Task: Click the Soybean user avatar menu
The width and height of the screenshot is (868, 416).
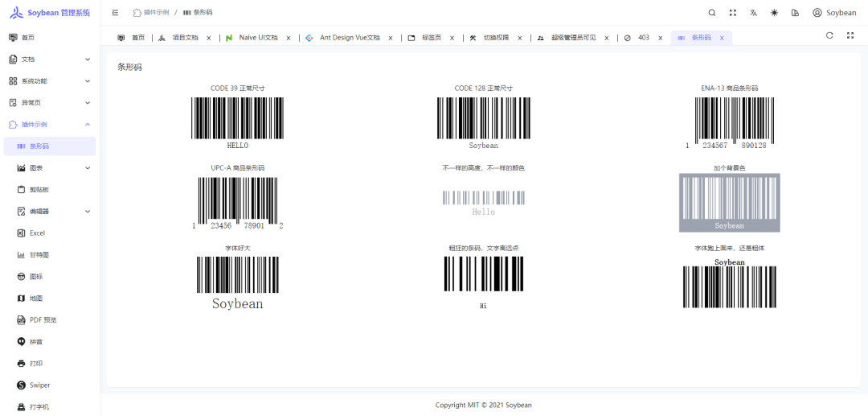Action: [x=834, y=13]
